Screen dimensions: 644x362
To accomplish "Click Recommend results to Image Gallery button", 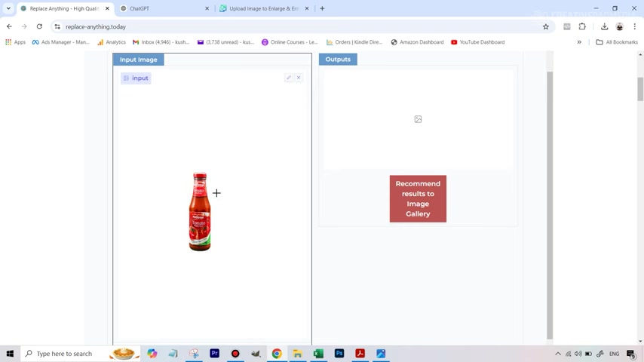I will click(418, 199).
